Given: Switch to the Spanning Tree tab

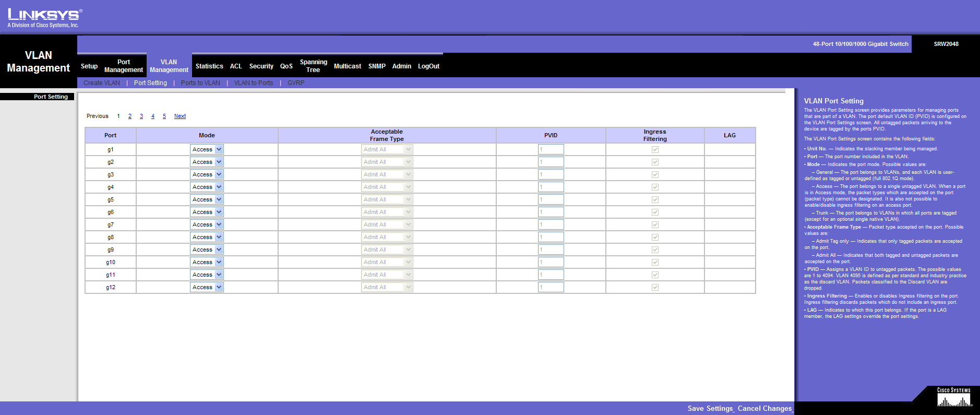Looking at the screenshot, I should coord(313,66).
